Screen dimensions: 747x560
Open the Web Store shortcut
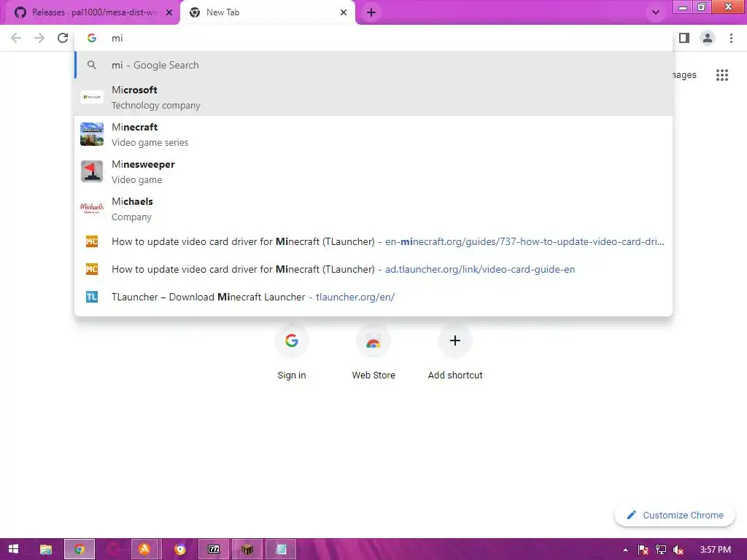coord(373,351)
